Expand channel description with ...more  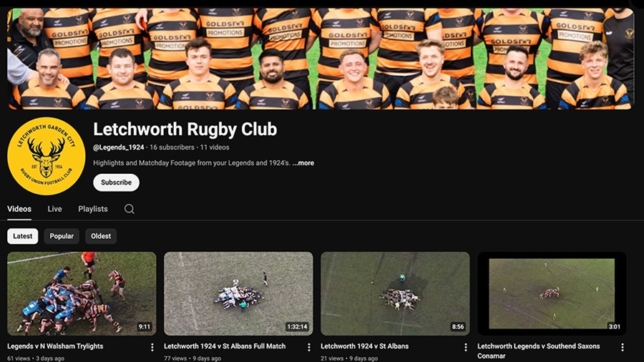point(303,163)
